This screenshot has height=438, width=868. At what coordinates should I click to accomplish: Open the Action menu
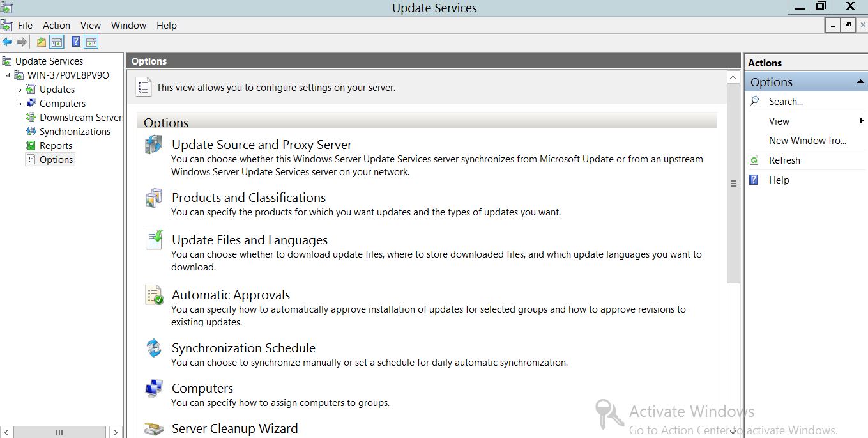click(x=56, y=26)
